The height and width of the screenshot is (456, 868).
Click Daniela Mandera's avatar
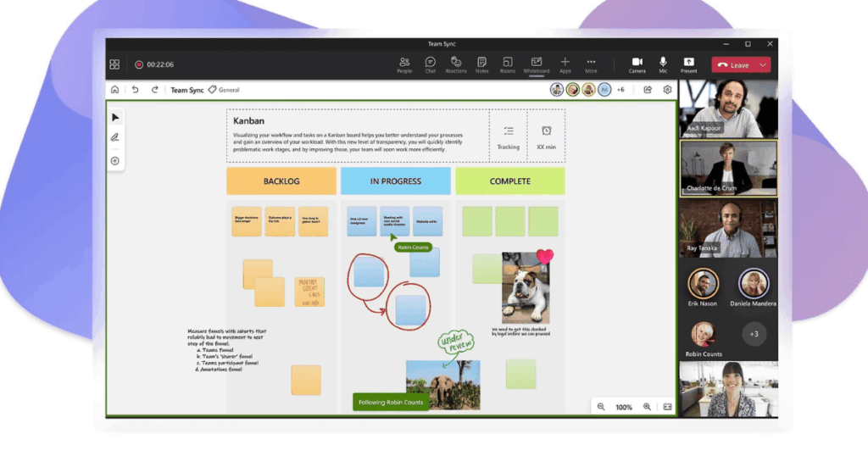(754, 283)
